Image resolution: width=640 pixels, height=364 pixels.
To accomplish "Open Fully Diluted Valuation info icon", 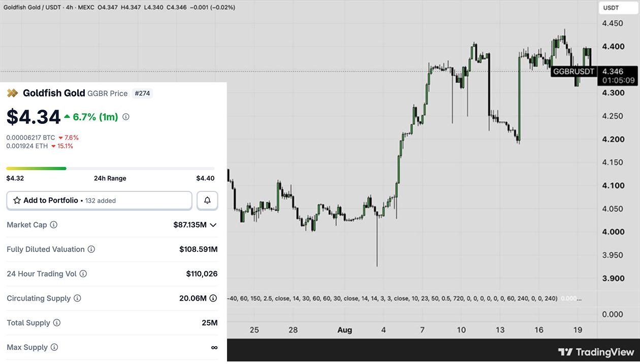I will point(91,249).
